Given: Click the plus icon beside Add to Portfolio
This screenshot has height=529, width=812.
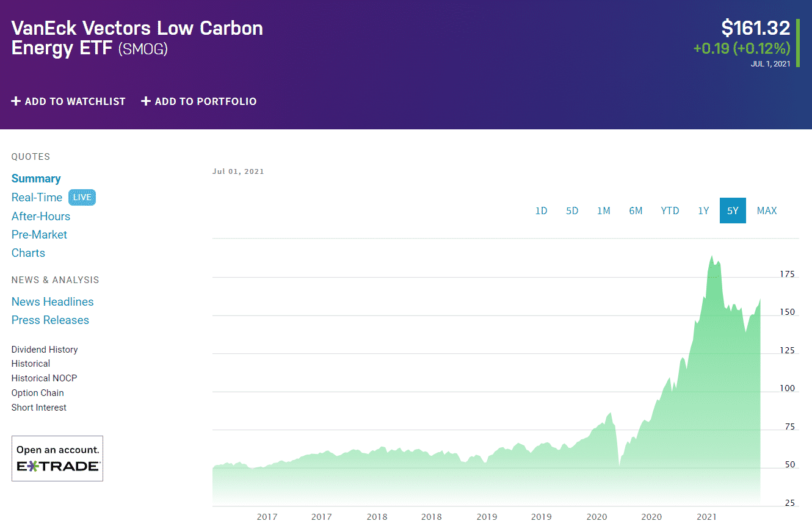Looking at the screenshot, I should tap(146, 101).
